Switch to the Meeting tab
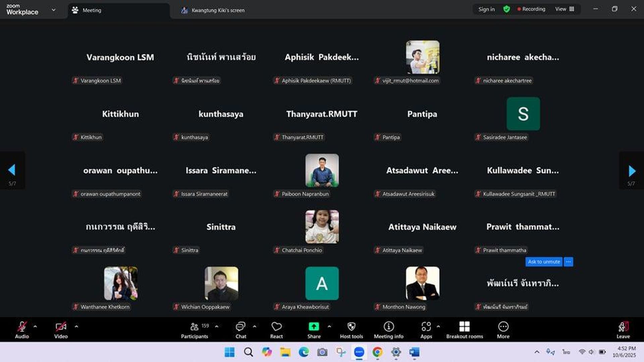This screenshot has height=362, width=644. 92,10
